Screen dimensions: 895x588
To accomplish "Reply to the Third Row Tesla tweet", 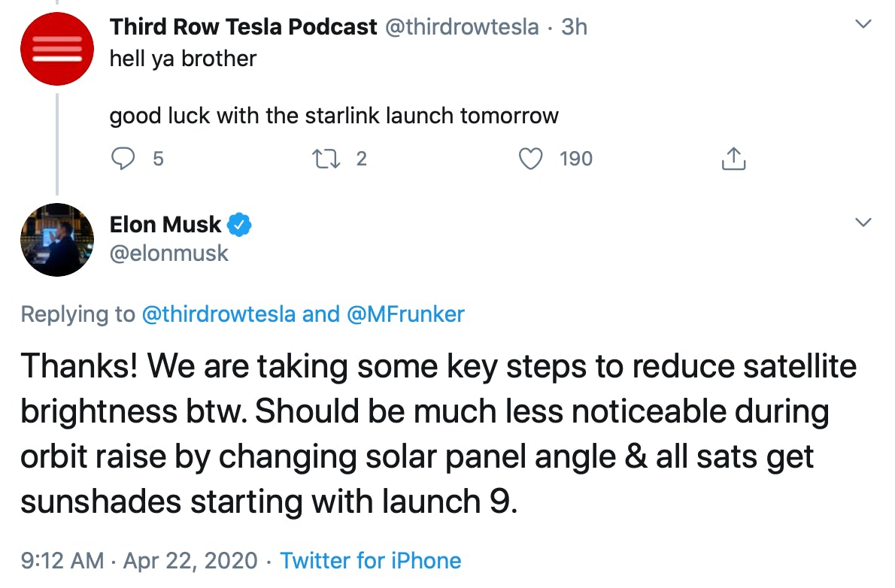I will (x=123, y=159).
